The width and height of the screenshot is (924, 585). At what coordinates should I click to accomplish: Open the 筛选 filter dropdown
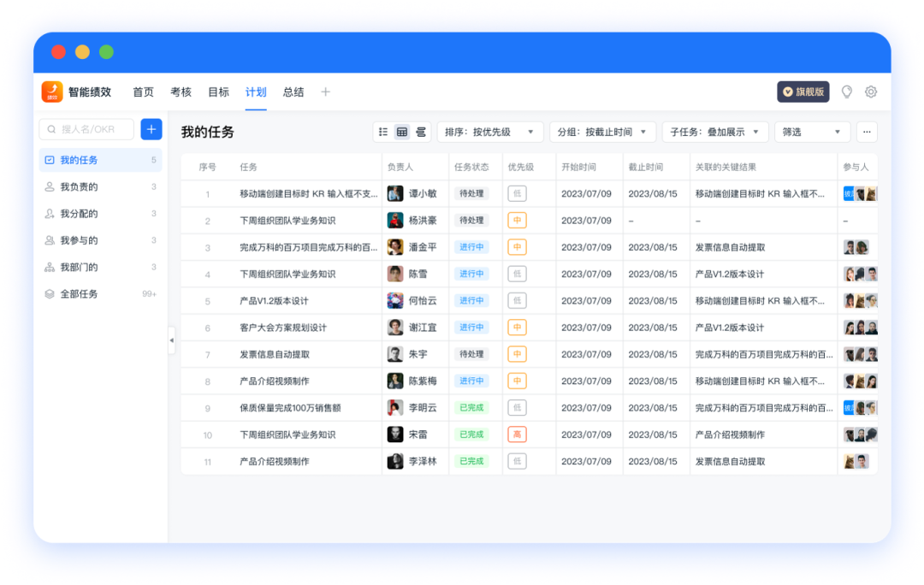pyautogui.click(x=812, y=132)
